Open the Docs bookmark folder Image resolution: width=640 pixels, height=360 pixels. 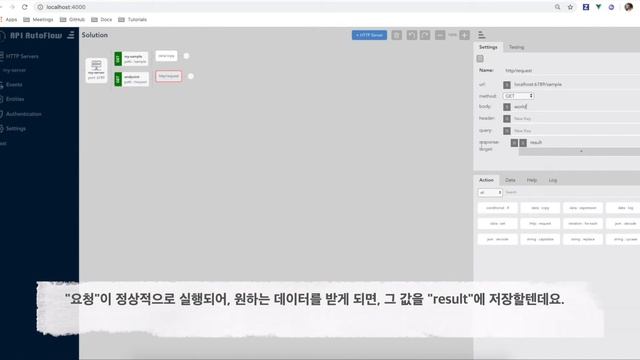102,20
